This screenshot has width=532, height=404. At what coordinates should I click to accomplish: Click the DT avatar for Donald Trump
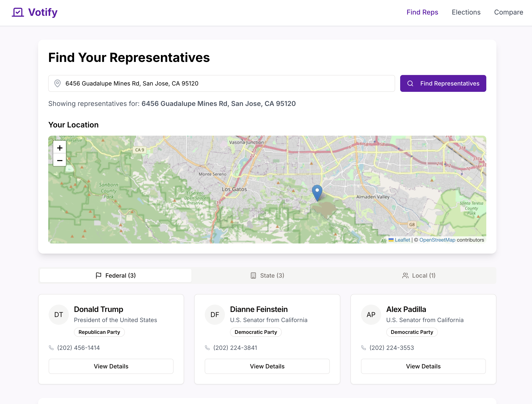click(59, 314)
